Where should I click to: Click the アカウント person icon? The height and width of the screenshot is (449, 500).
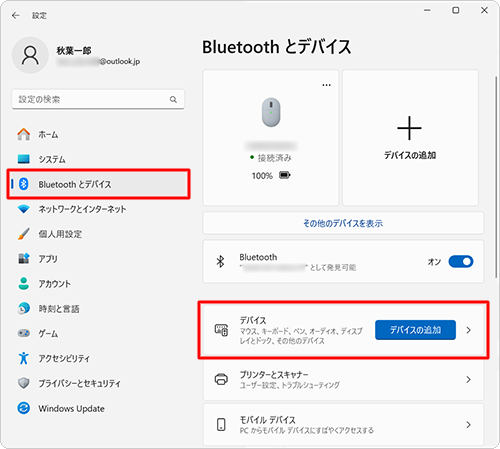(24, 284)
